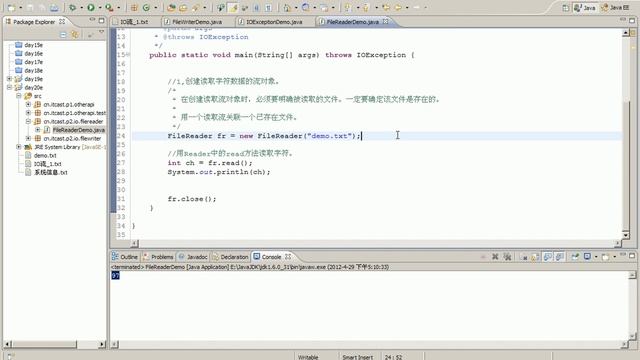Viewport: 640px width, 360px height.
Task: Open the IO流_1.txt editor tab
Action: click(134, 22)
